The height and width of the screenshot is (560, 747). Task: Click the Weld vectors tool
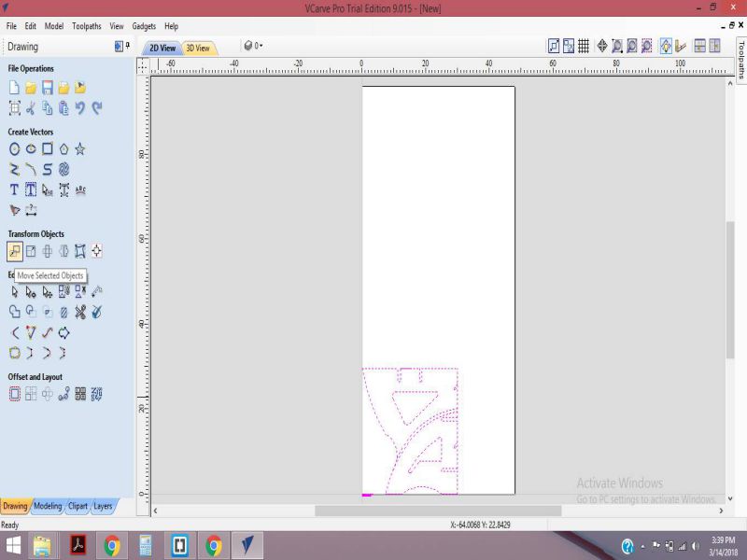(x=14, y=313)
